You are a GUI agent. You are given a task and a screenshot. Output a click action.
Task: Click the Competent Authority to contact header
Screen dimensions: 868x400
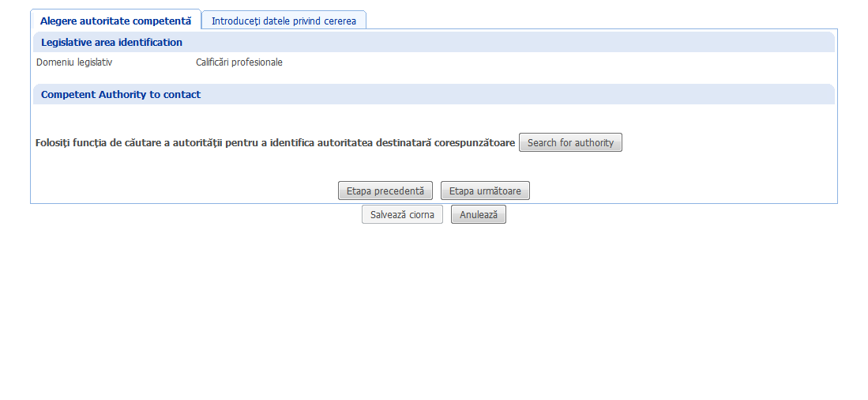point(121,95)
